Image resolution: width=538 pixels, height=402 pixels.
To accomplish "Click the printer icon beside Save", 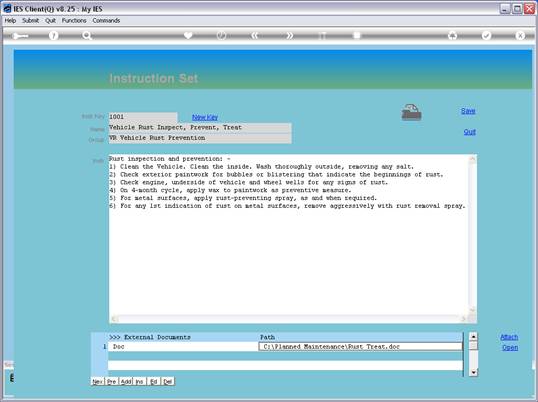I will [x=411, y=112].
